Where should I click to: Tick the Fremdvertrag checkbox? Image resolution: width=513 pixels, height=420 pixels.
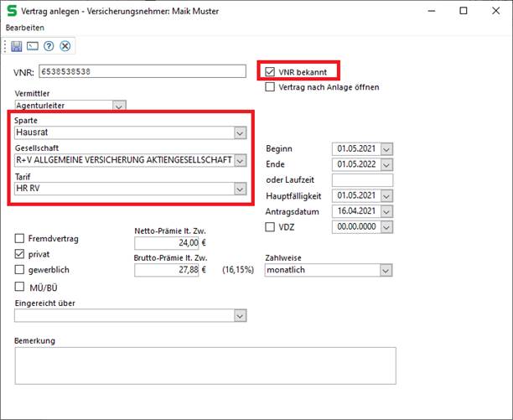[x=20, y=239]
